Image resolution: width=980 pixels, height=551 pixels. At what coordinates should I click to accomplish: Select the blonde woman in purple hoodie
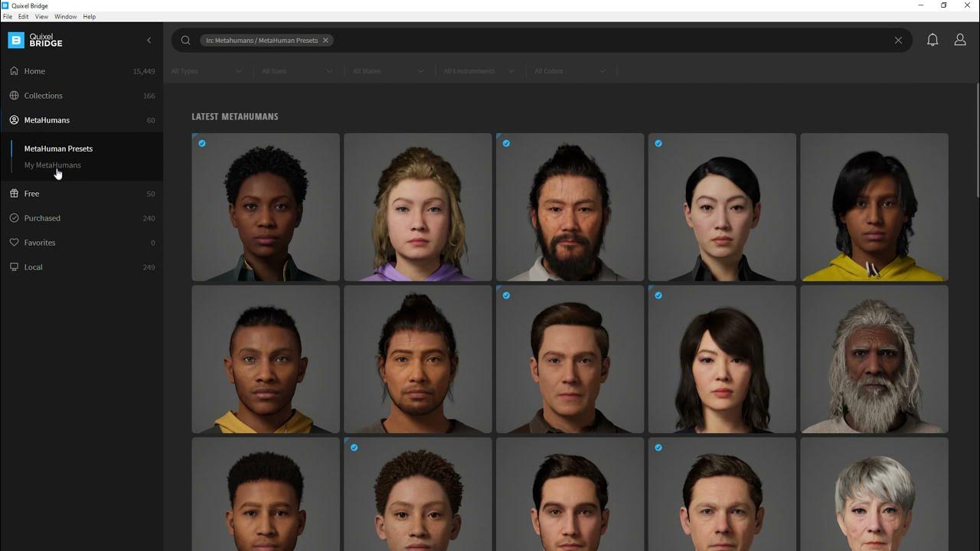418,207
